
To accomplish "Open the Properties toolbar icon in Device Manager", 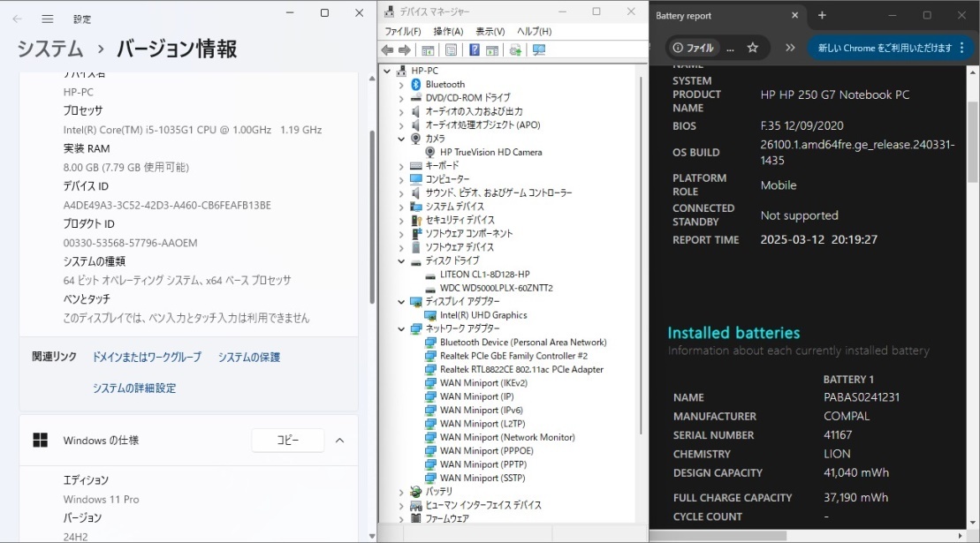I will (452, 50).
